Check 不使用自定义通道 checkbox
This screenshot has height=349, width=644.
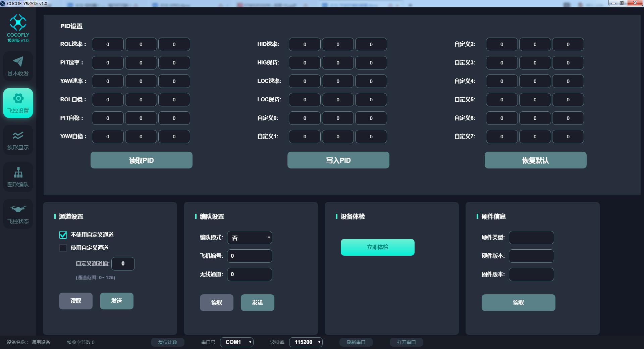(63, 235)
